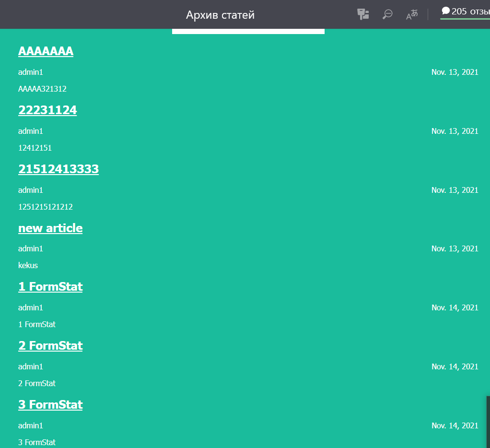Viewport: 490px width, 448px height.
Task: Click admin1 author under AAAAAAA
Action: 30,72
